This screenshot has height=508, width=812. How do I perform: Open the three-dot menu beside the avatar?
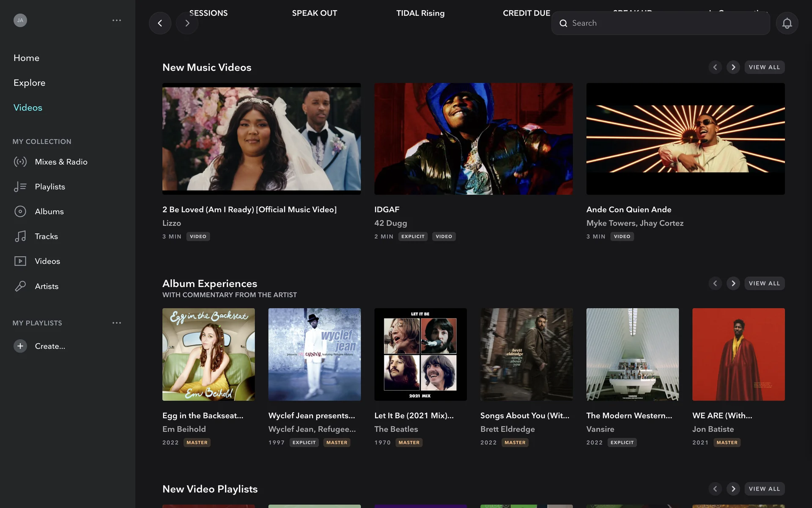click(117, 20)
